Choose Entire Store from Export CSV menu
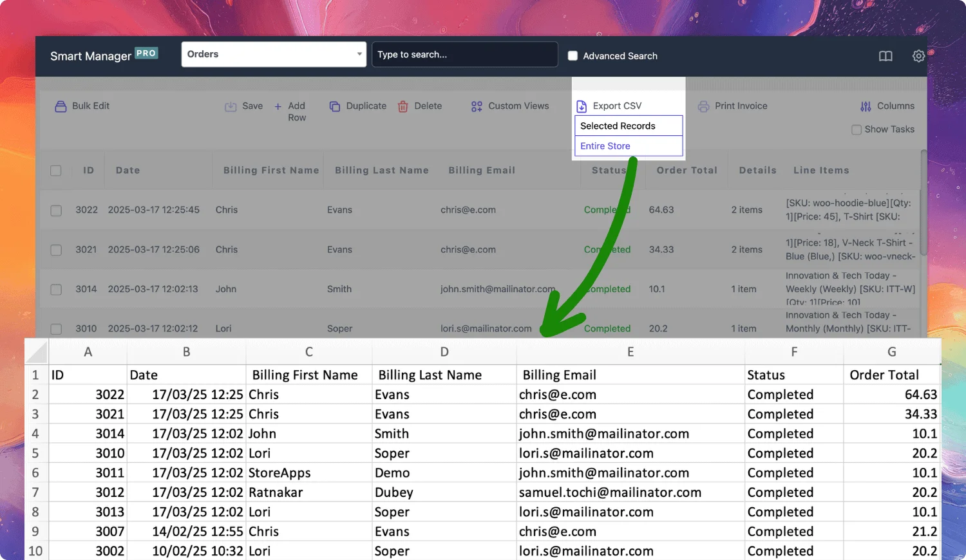 (629, 146)
